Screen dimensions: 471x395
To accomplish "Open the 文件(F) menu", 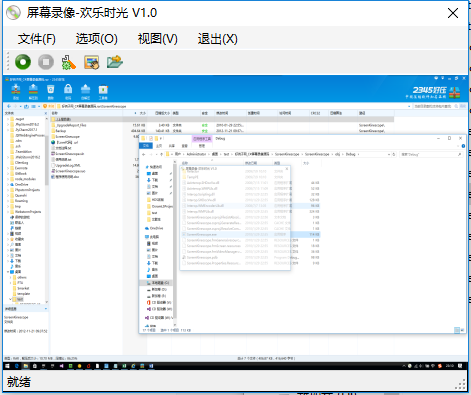I will pos(37,39).
